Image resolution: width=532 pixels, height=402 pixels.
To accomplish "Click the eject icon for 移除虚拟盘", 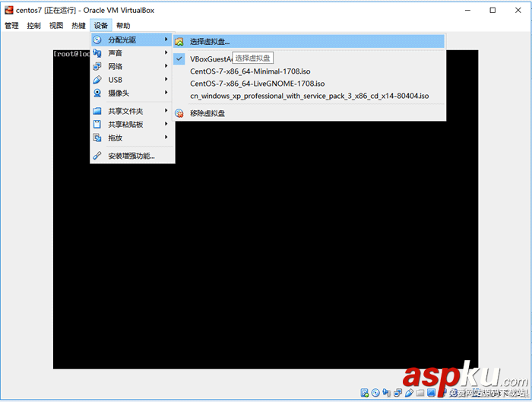I will 179,113.
